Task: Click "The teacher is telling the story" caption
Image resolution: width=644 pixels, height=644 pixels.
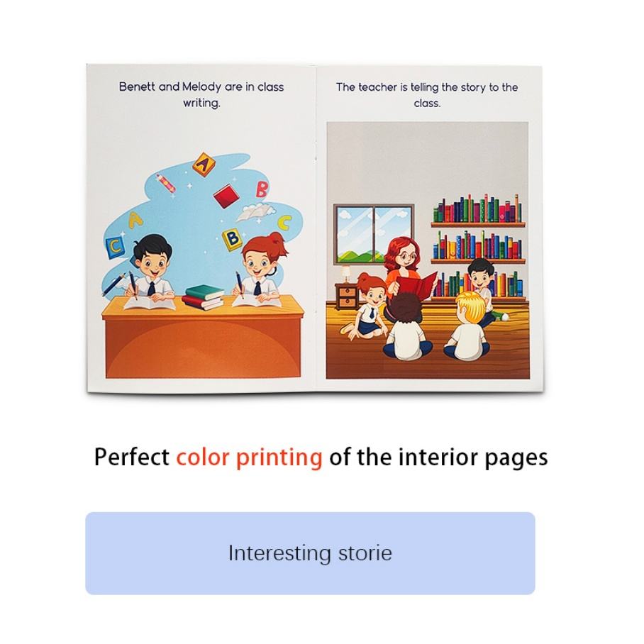Action: (x=427, y=88)
